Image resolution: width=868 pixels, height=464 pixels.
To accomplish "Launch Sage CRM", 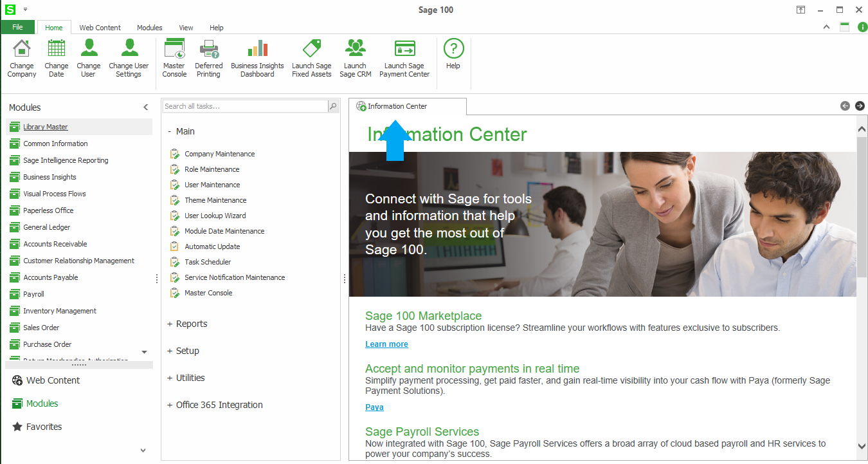I will [x=355, y=59].
